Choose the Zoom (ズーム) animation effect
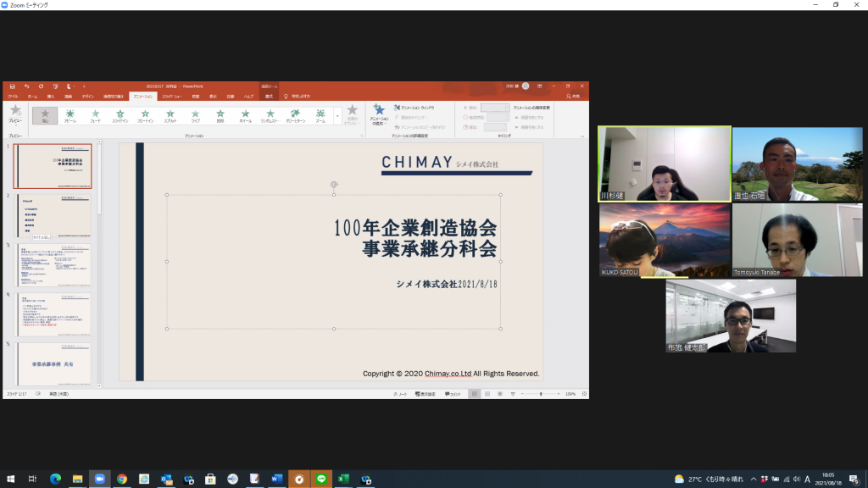The height and width of the screenshot is (488, 868). point(320,114)
